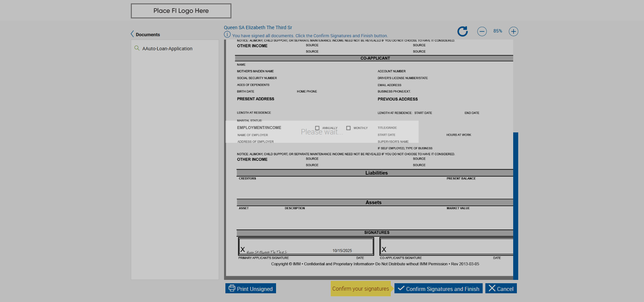Click the back chevron next to Documents
Image resolution: width=644 pixels, height=302 pixels.
[132, 34]
